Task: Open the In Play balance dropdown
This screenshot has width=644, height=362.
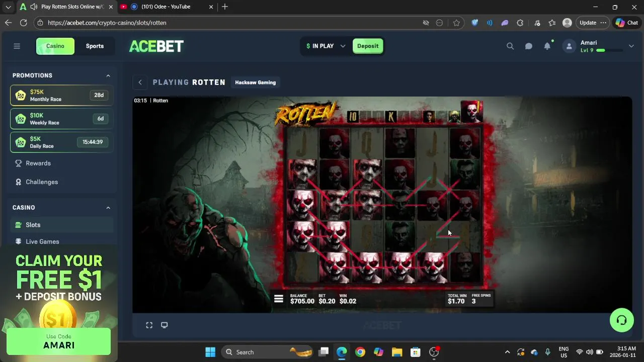Action: 326,46
